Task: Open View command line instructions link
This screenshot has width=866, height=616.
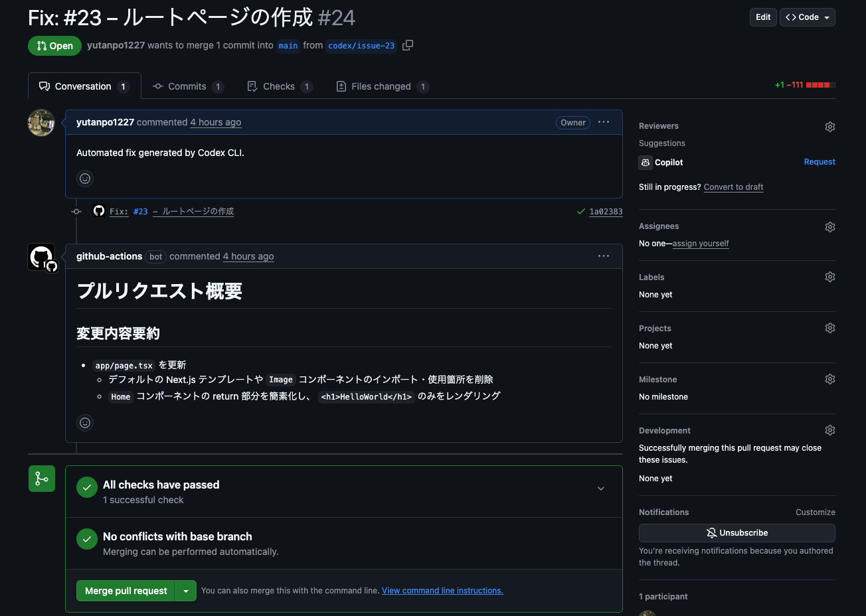Action: [442, 591]
